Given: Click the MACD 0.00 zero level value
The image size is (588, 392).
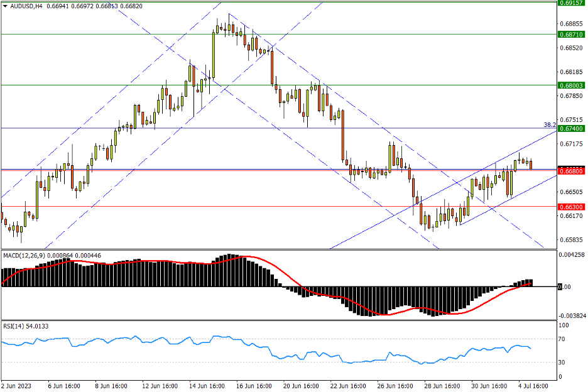Looking at the screenshot, I should click(565, 286).
